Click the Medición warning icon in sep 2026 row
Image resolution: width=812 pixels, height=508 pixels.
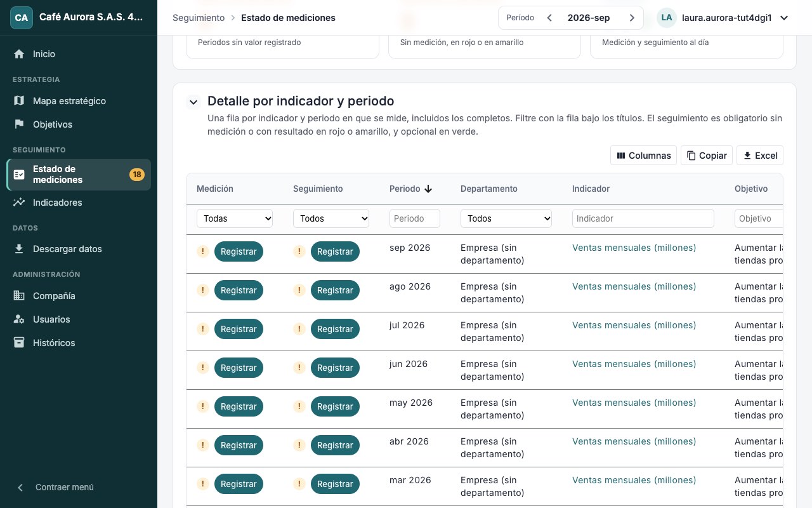pyautogui.click(x=203, y=251)
